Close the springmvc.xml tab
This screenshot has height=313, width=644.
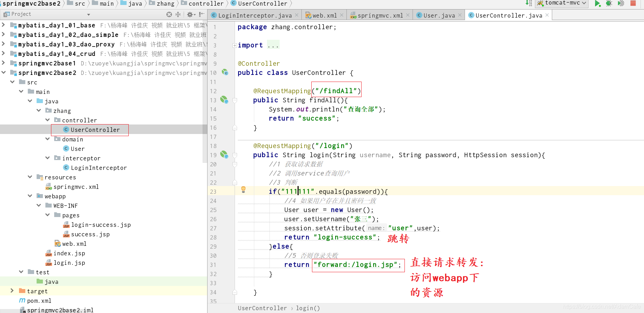pyautogui.click(x=408, y=15)
